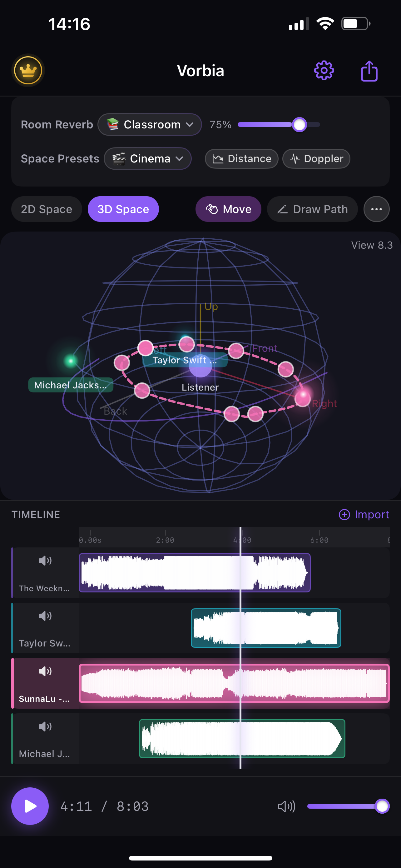Mute The Weeknd track speaker icon
401x868 pixels.
click(45, 560)
